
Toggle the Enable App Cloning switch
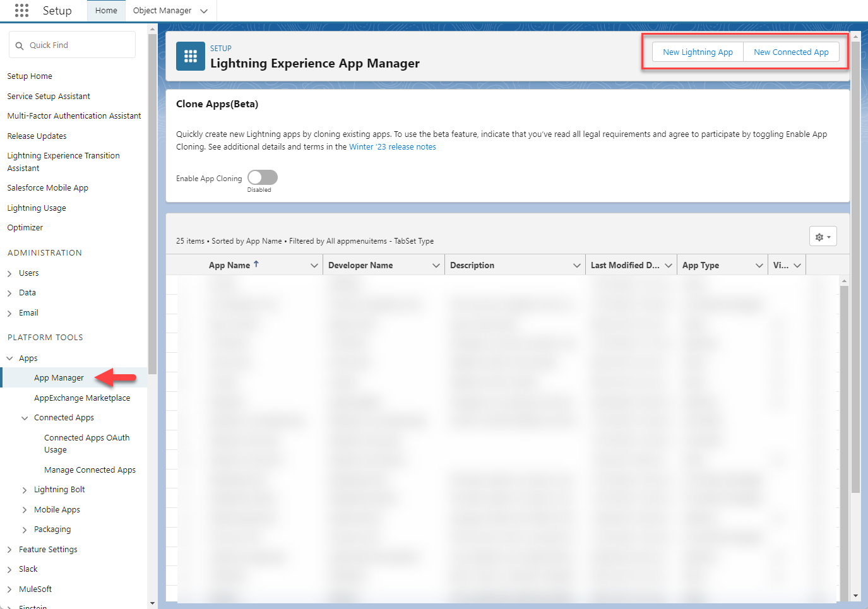pos(263,177)
